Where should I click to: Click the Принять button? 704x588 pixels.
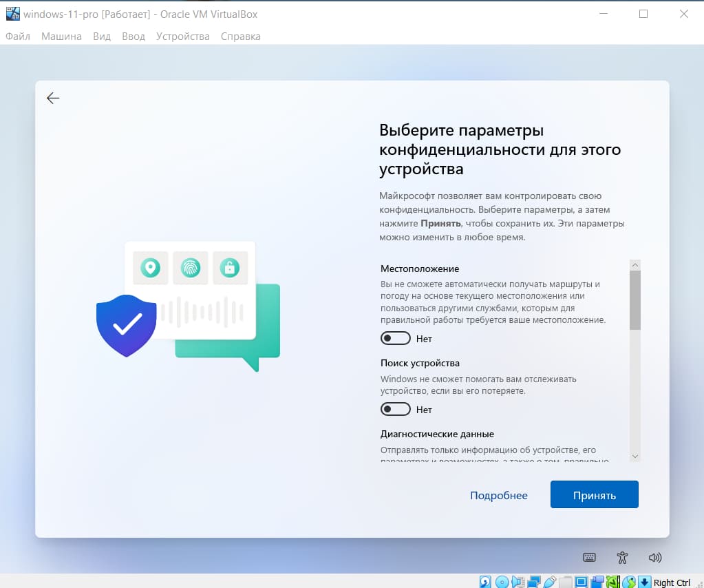pyautogui.click(x=595, y=494)
